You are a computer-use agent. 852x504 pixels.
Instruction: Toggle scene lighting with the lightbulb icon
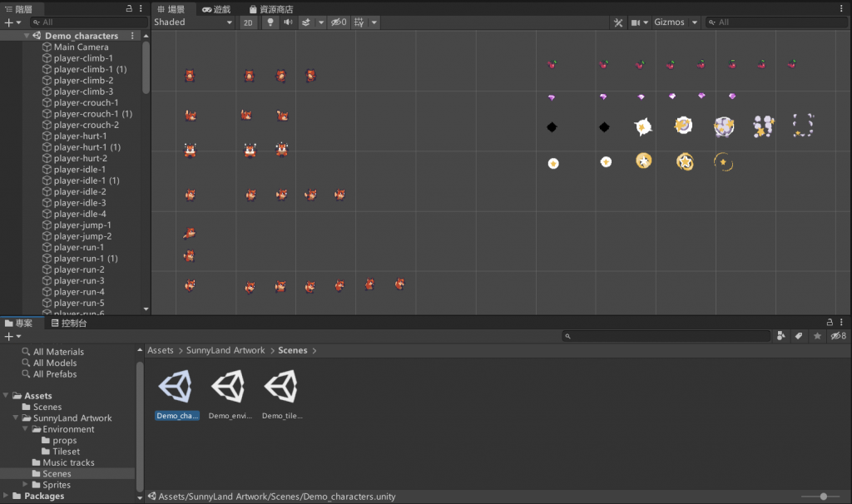270,22
